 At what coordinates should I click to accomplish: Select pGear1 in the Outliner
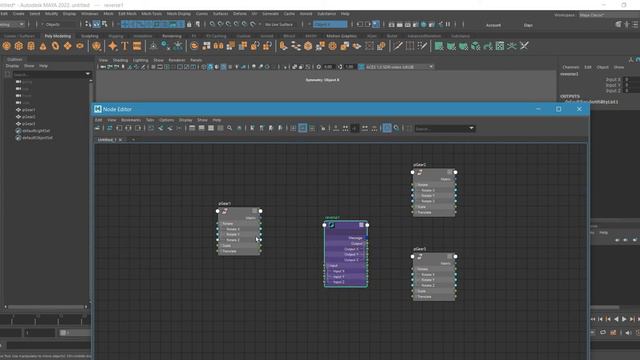coord(28,110)
